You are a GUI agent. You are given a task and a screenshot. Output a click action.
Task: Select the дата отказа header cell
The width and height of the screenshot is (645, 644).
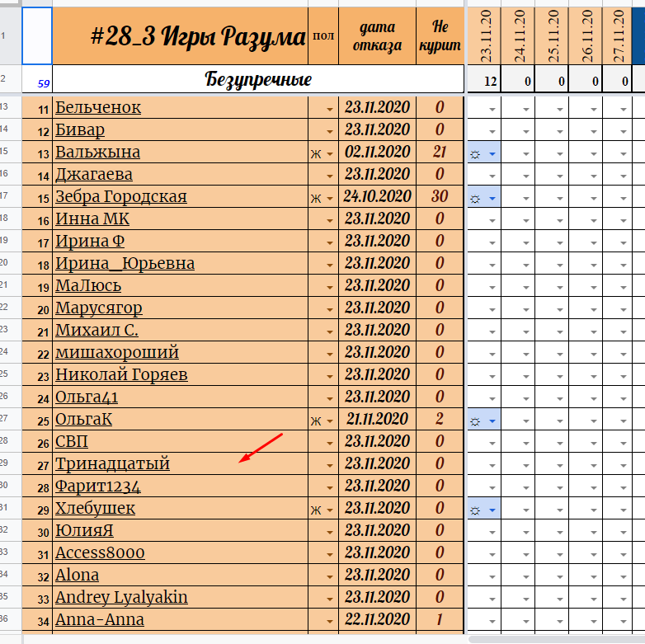pos(377,35)
